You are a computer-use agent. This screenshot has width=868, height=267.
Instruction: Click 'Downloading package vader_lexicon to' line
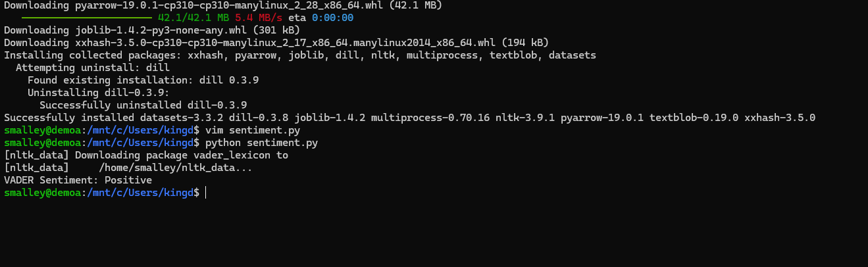click(x=146, y=155)
